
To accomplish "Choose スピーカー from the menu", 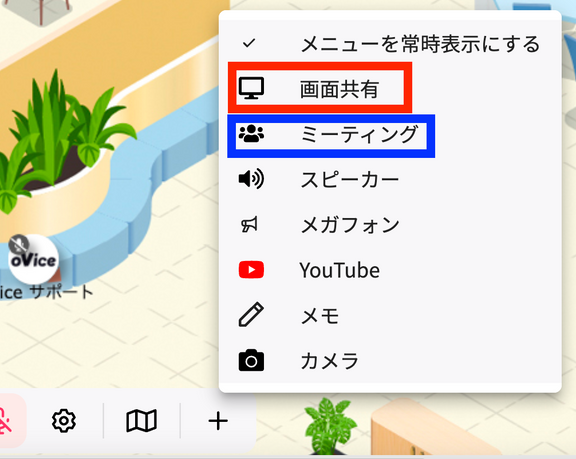I will (349, 180).
